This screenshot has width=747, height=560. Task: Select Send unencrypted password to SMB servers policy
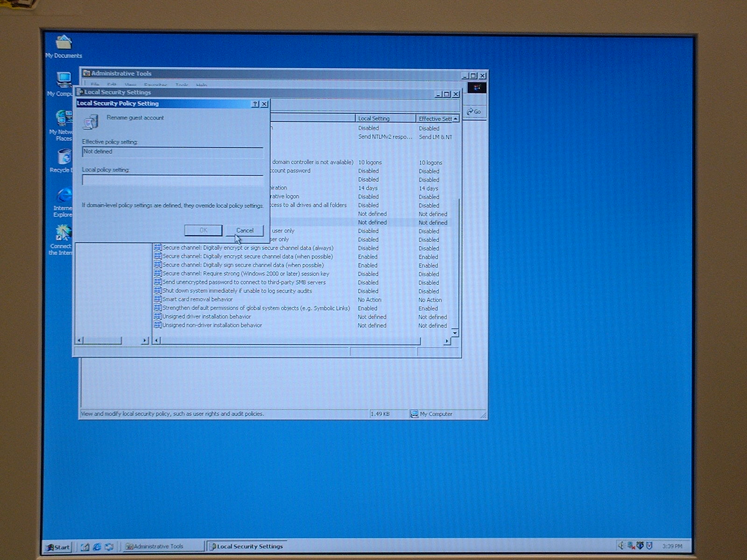click(x=244, y=282)
